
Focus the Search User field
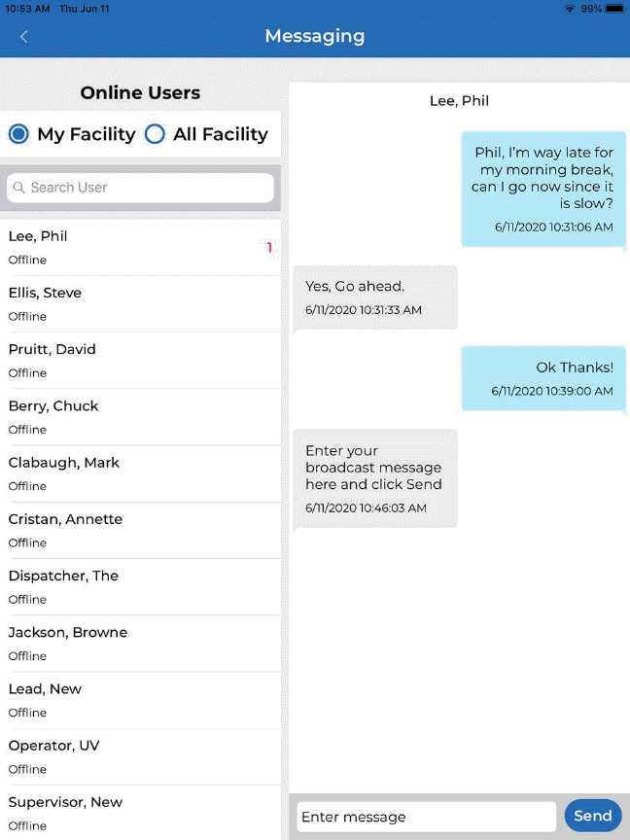click(146, 188)
